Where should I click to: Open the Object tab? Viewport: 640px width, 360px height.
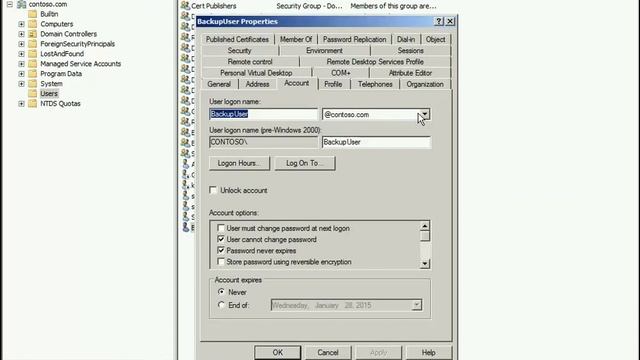click(436, 40)
